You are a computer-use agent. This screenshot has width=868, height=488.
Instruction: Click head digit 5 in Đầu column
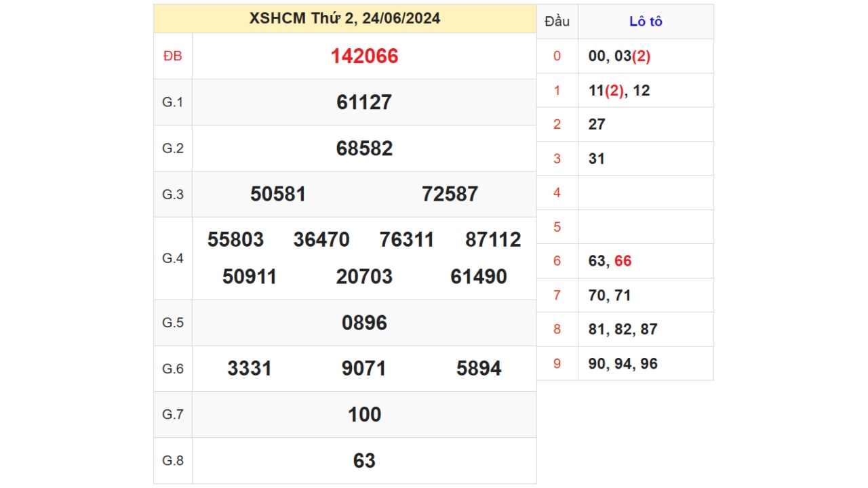pyautogui.click(x=557, y=227)
